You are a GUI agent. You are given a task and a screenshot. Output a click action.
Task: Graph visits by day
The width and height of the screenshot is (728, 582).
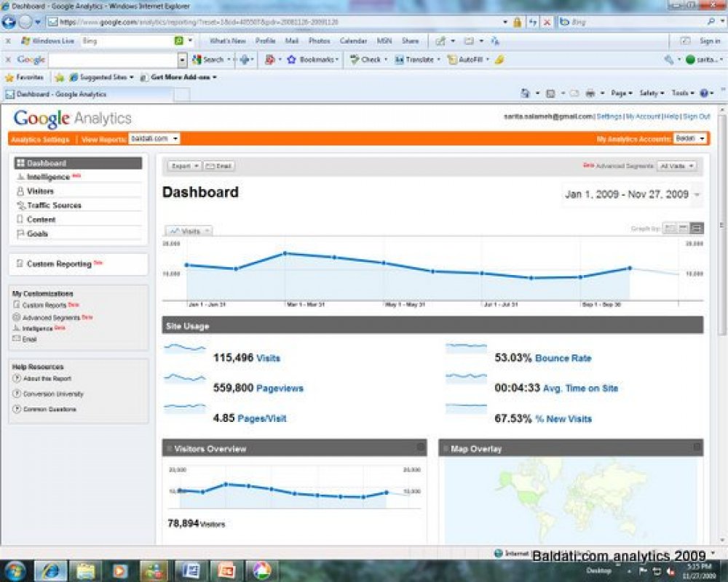tap(669, 228)
